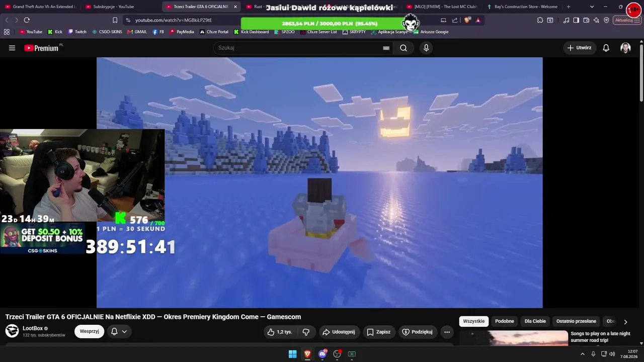Go forward in browser history
The image size is (644, 362).
click(x=17, y=20)
